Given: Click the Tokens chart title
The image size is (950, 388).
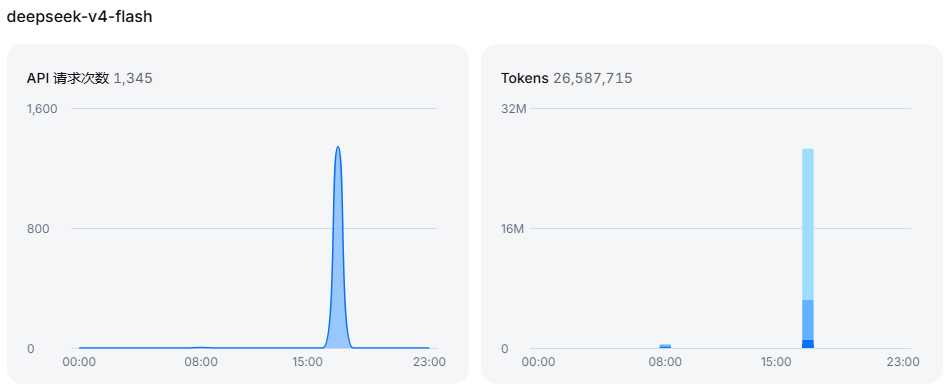Looking at the screenshot, I should click(x=525, y=78).
